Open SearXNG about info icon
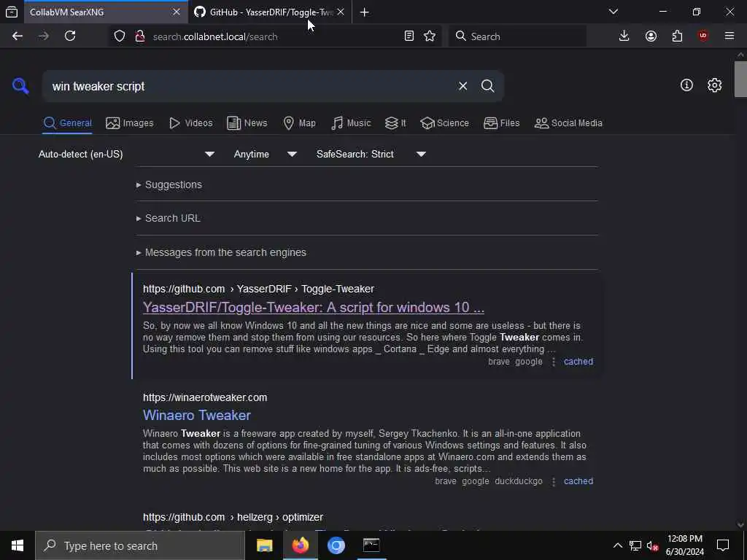Image resolution: width=747 pixels, height=560 pixels. [x=686, y=85]
